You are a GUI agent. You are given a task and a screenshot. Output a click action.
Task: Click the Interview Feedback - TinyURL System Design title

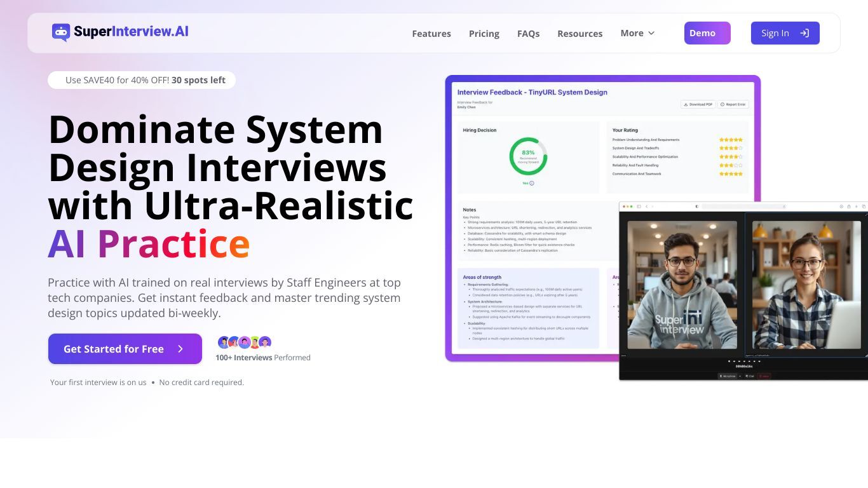pos(532,92)
